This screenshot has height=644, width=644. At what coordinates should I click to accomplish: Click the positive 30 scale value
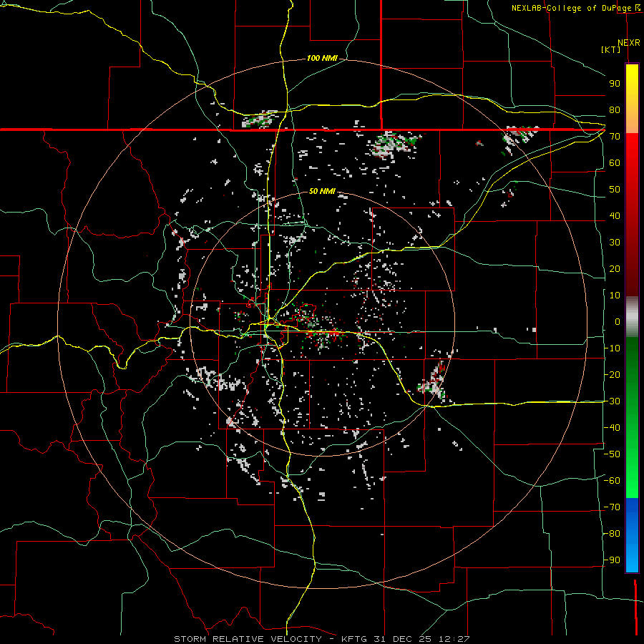pyautogui.click(x=615, y=243)
